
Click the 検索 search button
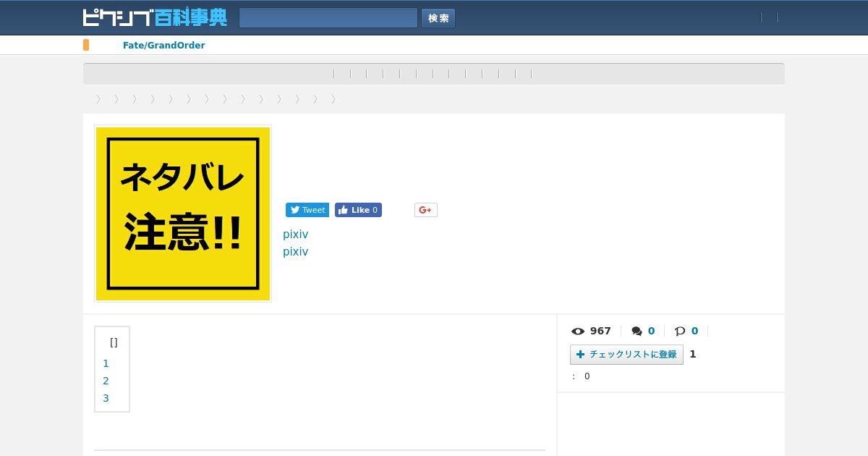pos(438,18)
